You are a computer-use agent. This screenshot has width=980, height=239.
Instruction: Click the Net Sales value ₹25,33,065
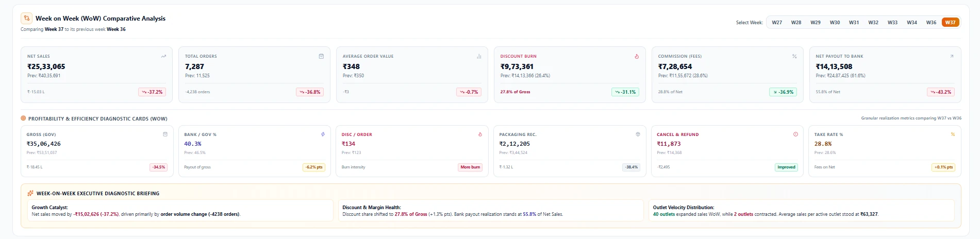[46, 66]
